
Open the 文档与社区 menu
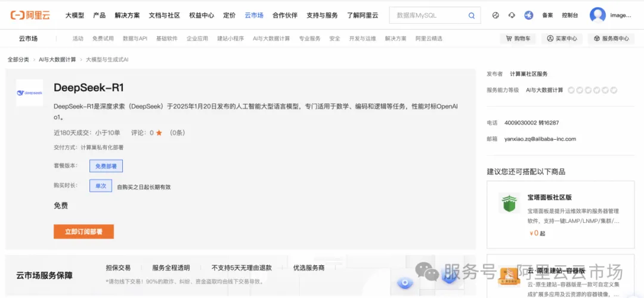[x=165, y=16]
